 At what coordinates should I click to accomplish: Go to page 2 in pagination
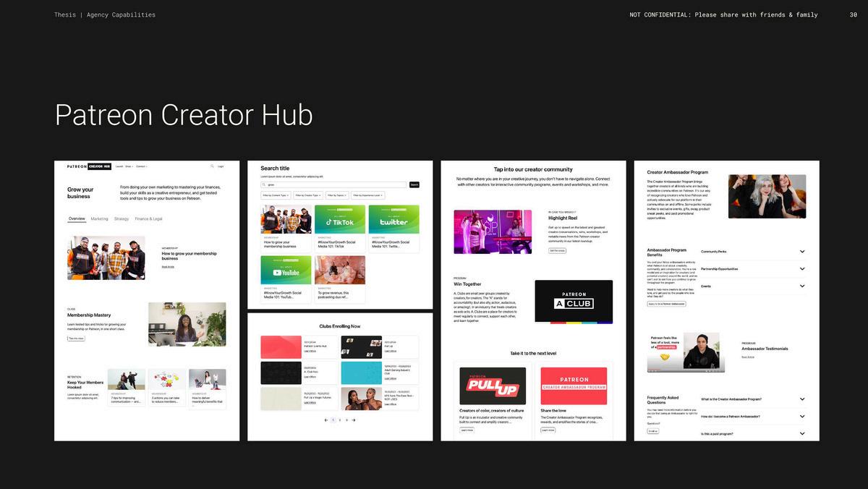click(x=340, y=420)
